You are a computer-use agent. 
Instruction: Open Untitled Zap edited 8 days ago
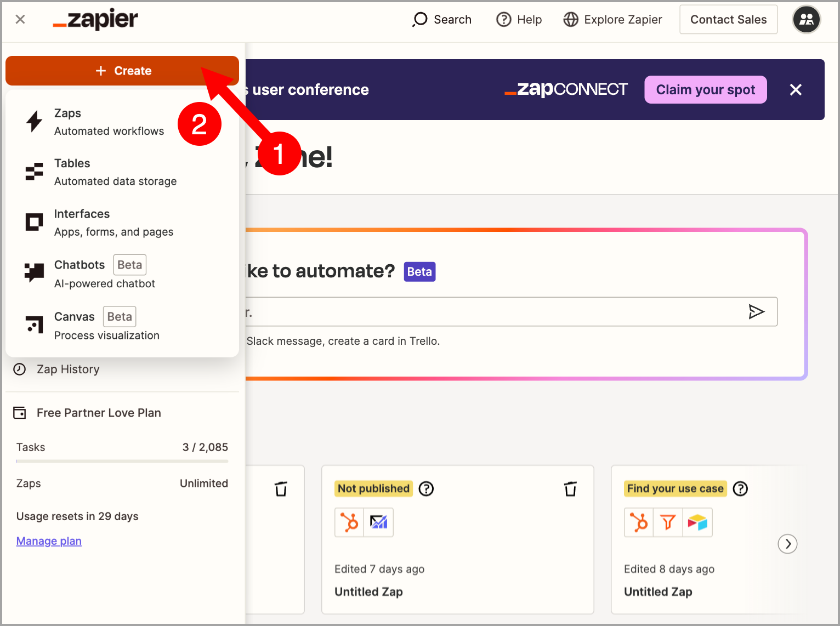click(x=658, y=592)
